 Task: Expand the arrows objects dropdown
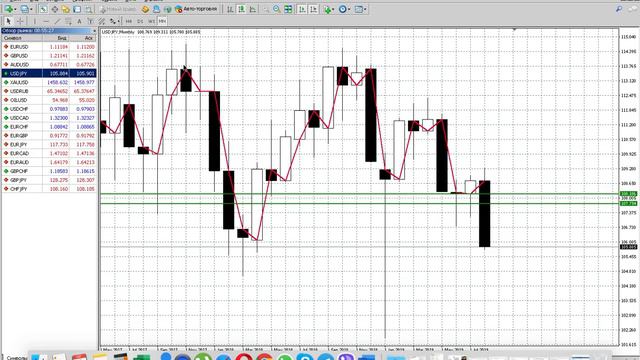coord(119,21)
